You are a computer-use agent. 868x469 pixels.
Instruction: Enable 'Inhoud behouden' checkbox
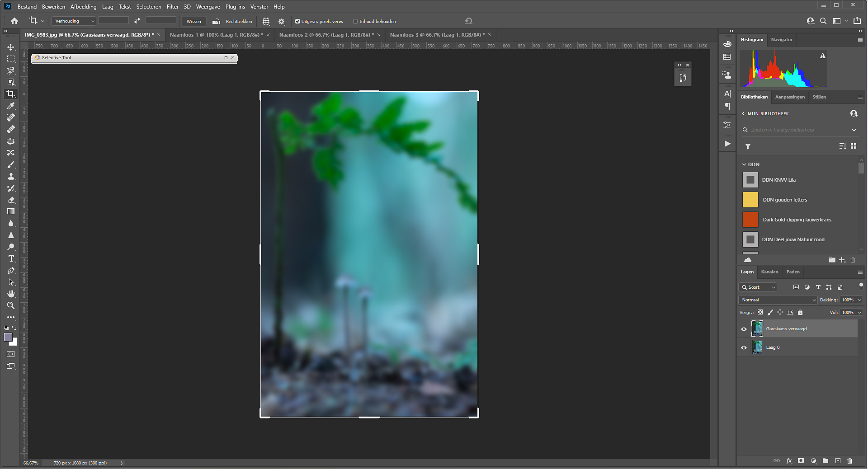[355, 21]
